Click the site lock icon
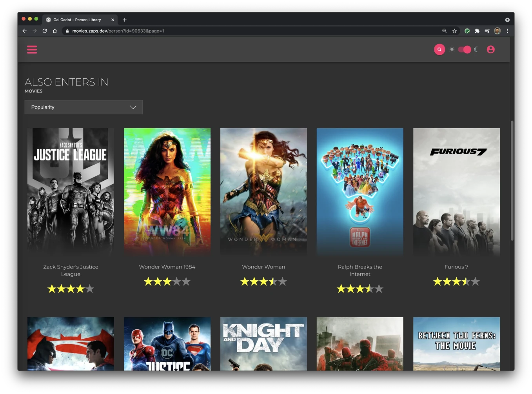The width and height of the screenshot is (532, 394). click(x=67, y=31)
